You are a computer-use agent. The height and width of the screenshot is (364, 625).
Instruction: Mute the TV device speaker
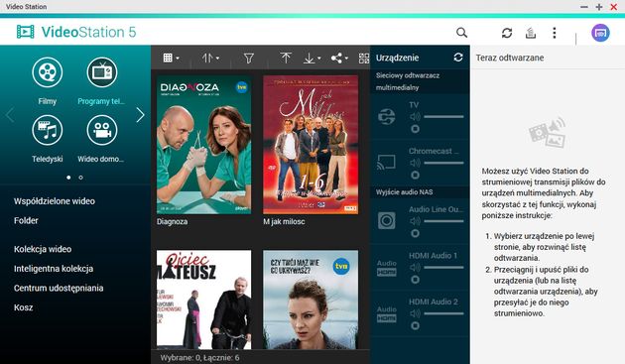coord(415,116)
